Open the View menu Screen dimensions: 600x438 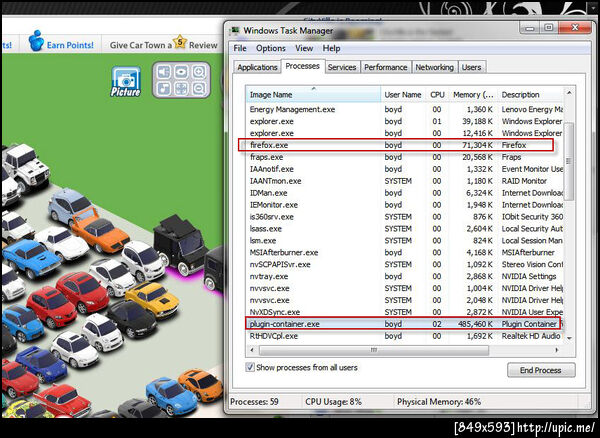click(x=304, y=48)
